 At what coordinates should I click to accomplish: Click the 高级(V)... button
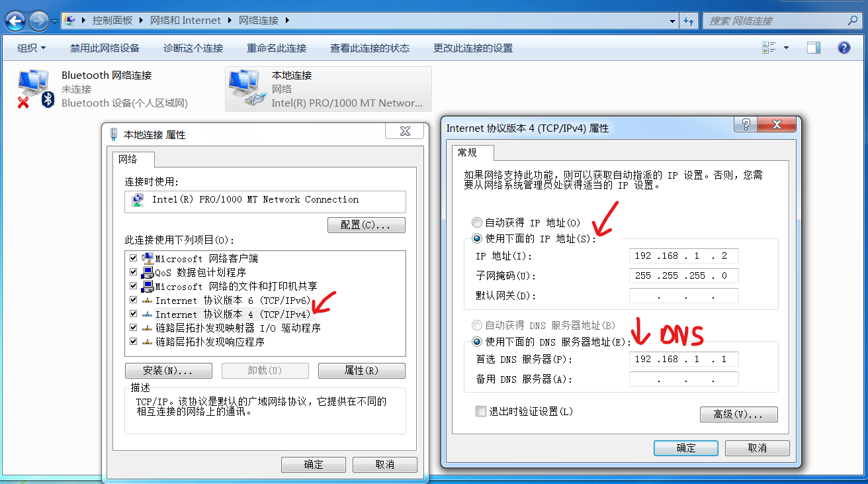pyautogui.click(x=738, y=414)
